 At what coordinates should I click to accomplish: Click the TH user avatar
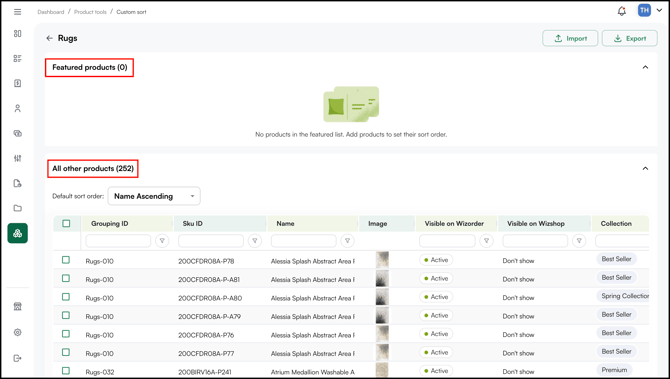click(x=644, y=10)
